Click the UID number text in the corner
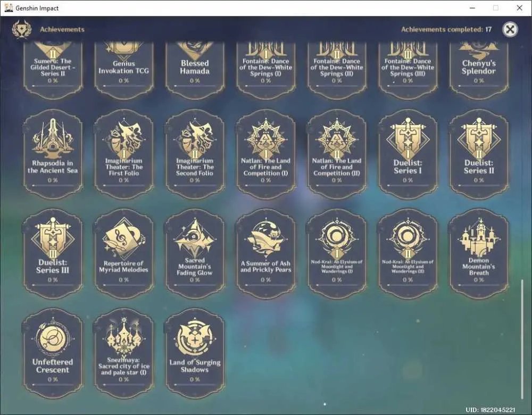Screen dimensions: 532x415 tap(491, 410)
